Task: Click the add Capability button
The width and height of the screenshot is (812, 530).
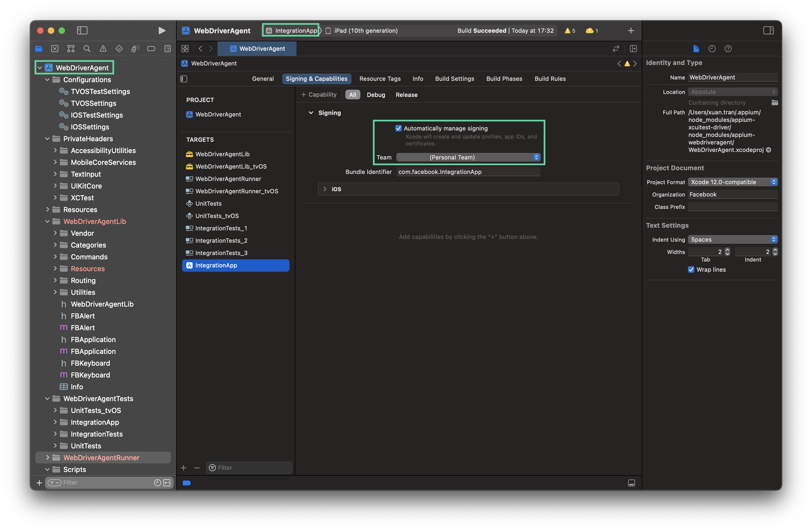Action: 319,95
